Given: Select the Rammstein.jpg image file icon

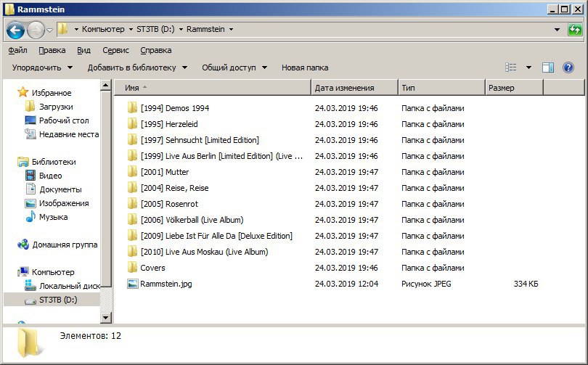Looking at the screenshot, I should 132,284.
